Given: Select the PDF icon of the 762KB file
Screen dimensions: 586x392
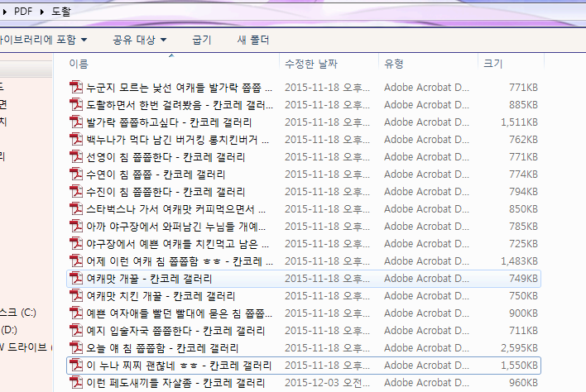Looking at the screenshot, I should tap(76, 140).
